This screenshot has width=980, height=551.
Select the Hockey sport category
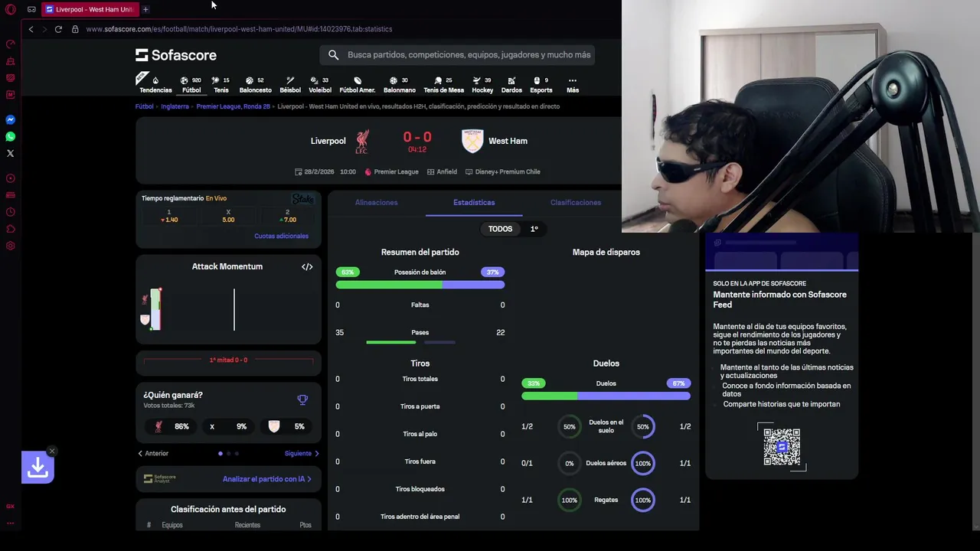point(482,85)
